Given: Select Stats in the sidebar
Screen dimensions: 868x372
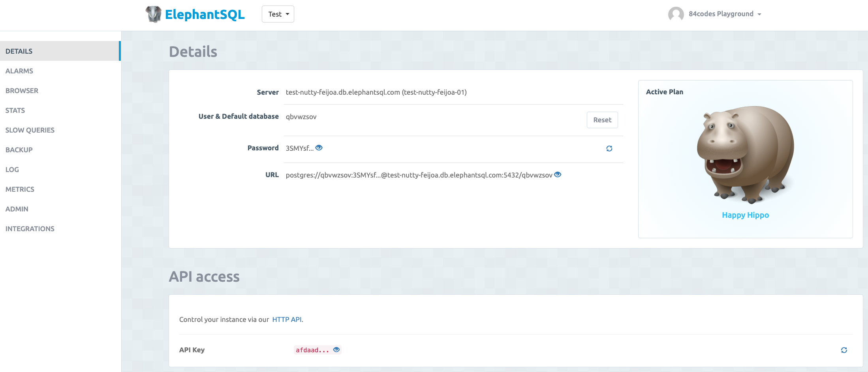Looking at the screenshot, I should (x=15, y=110).
